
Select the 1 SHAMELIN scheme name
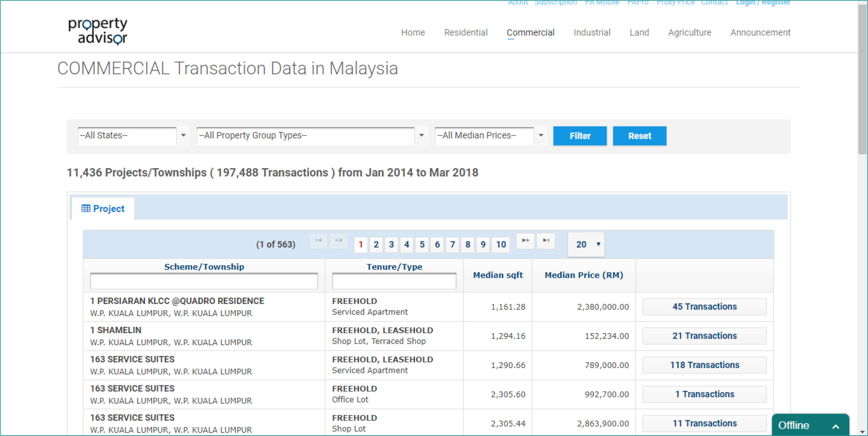pyautogui.click(x=115, y=330)
